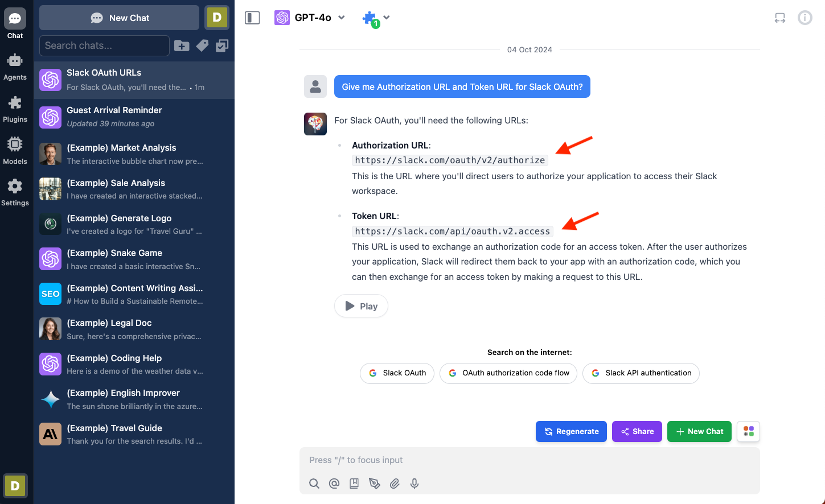Click the green New Chat button
825x504 pixels.
pyautogui.click(x=699, y=432)
